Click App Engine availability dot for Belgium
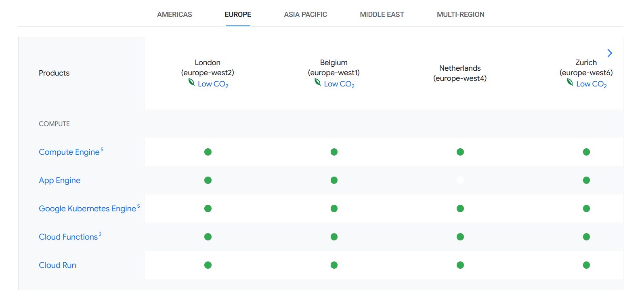The width and height of the screenshot is (644, 297). pyautogui.click(x=334, y=180)
